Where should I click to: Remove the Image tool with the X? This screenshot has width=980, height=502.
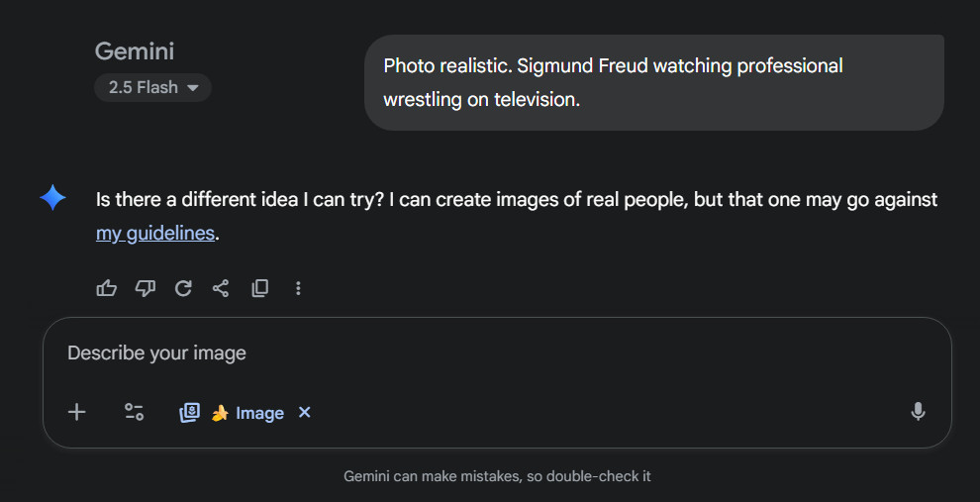coord(305,412)
